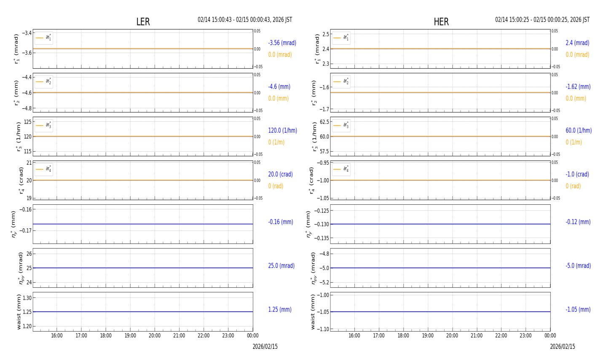Click the LER 120.0 (1/hm) value label
Screen dimensions: 595x364
pos(282,131)
